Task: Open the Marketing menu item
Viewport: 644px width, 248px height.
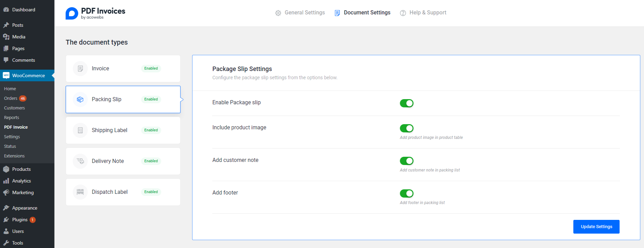Action: [x=27, y=192]
